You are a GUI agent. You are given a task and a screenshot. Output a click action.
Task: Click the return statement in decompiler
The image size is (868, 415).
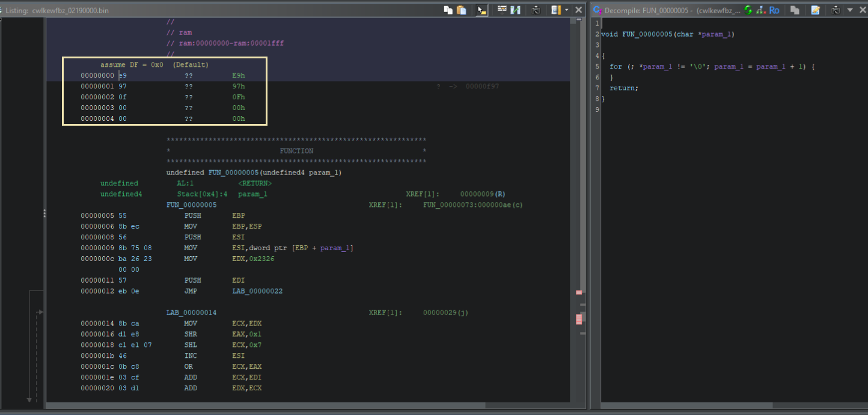coord(624,88)
